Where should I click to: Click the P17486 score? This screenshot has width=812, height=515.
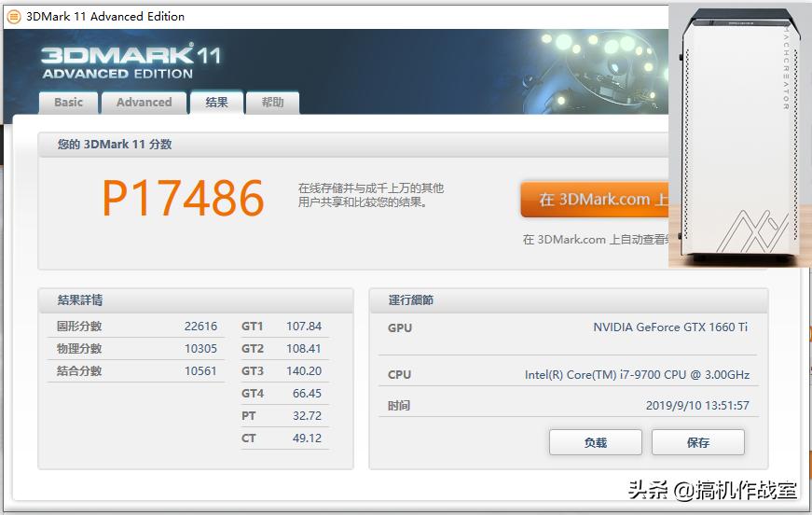click(x=183, y=198)
